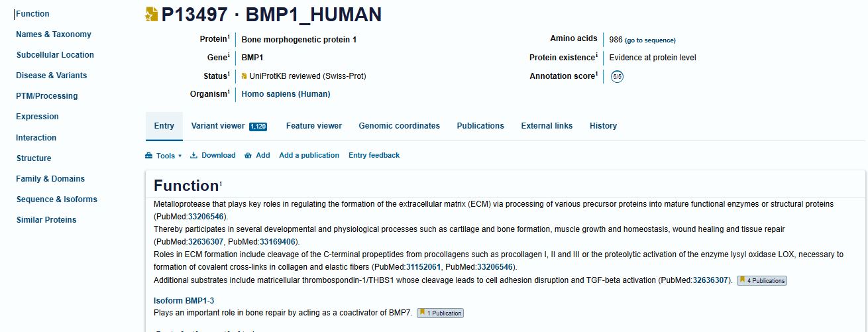The width and height of the screenshot is (868, 332).
Task: Go to Disease & Variants sidebar section
Action: point(52,76)
